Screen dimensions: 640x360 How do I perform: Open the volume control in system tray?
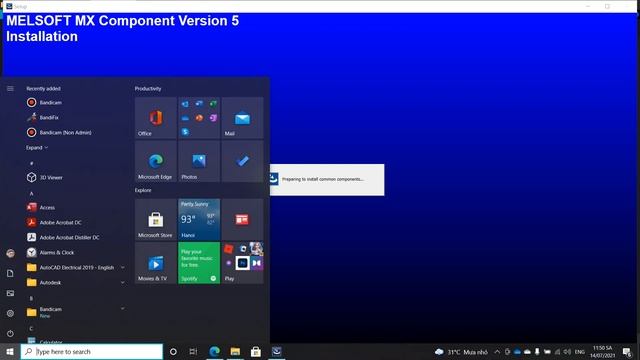pos(567,352)
